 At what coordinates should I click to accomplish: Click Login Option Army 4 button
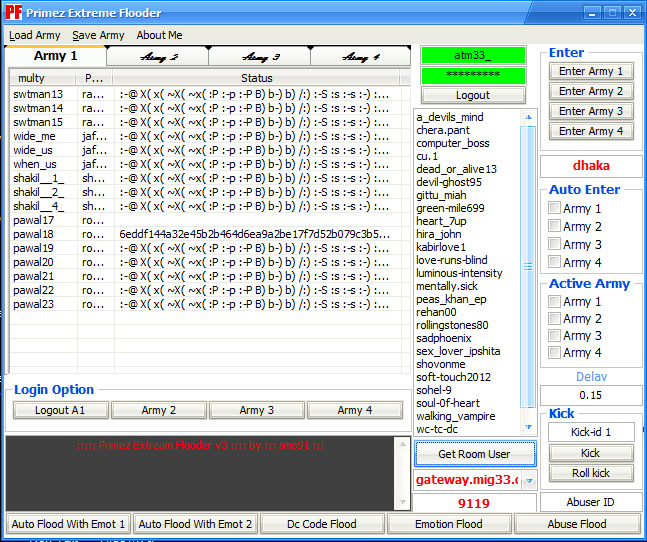coord(354,410)
